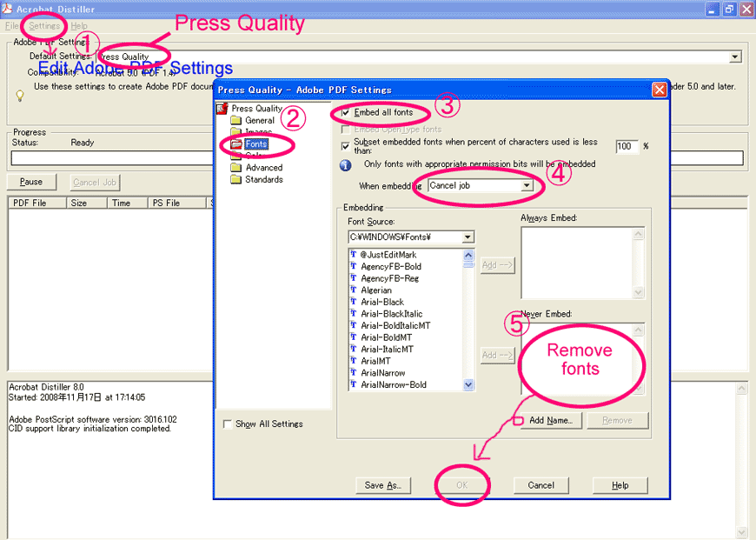The width and height of the screenshot is (756, 540).
Task: Select the Algerian font
Action: click(376, 290)
